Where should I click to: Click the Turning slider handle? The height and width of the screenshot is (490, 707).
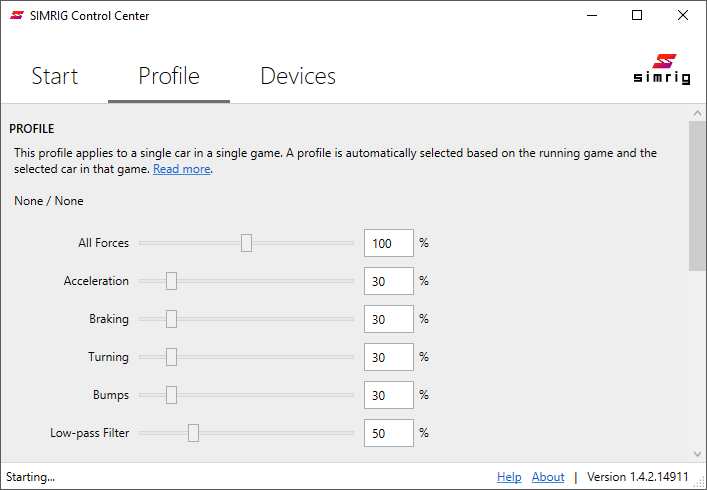(171, 357)
